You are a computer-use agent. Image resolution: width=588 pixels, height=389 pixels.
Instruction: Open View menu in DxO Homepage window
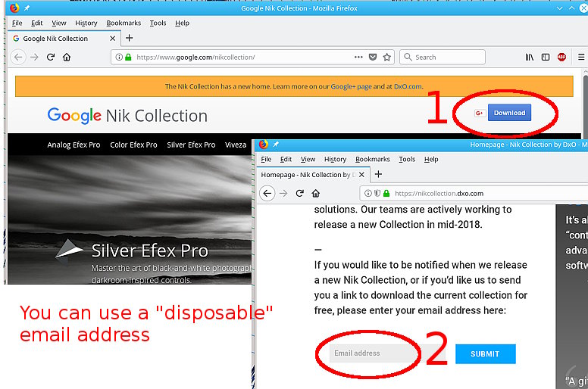pos(308,159)
